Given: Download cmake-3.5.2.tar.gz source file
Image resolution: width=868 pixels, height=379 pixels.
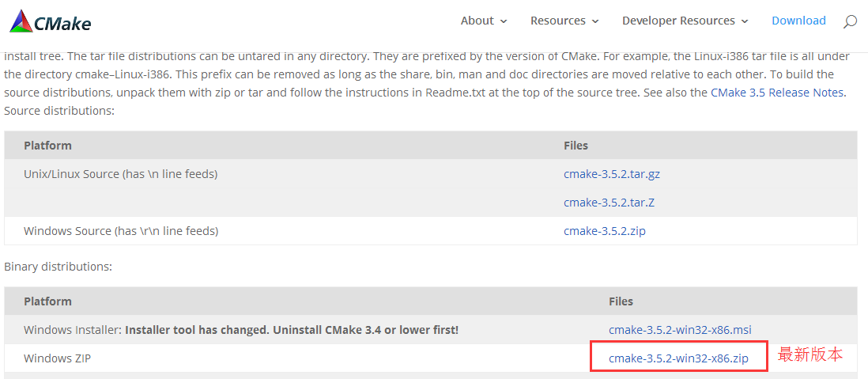Looking at the screenshot, I should click(x=612, y=174).
